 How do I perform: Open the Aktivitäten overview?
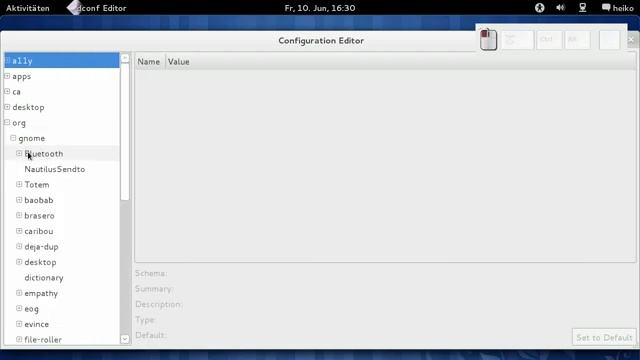[28, 8]
